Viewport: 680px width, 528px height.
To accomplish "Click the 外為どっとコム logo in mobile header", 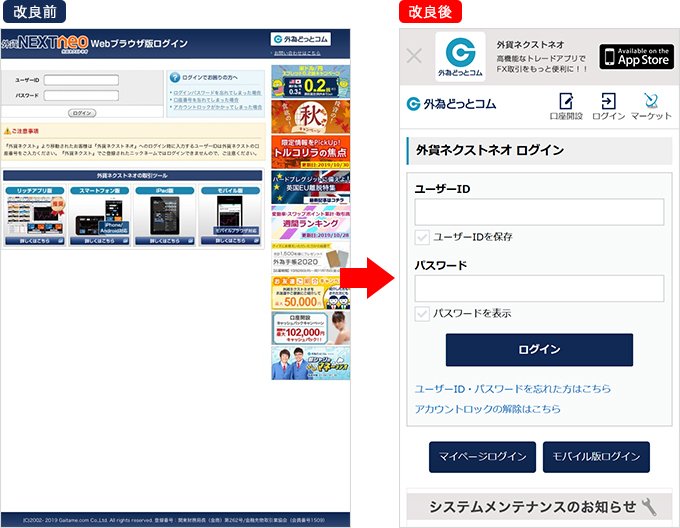I will pos(452,104).
